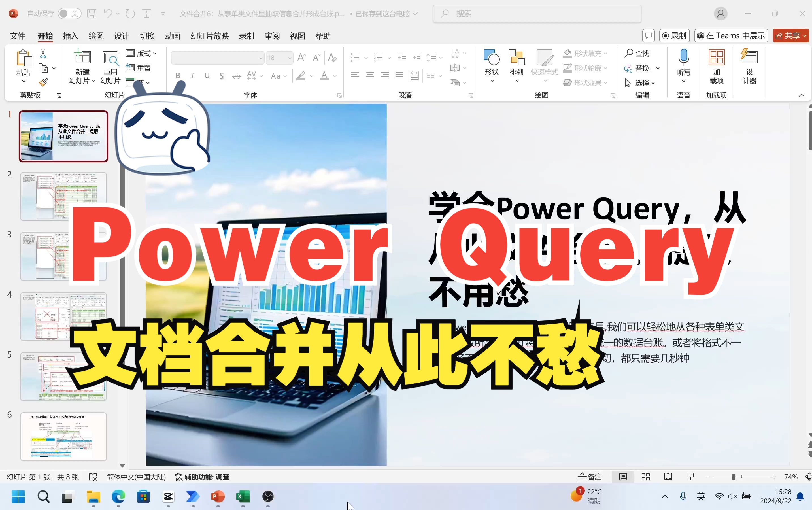Click the zoom slider handle
This screenshot has height=510, width=812.
pos(734,477)
